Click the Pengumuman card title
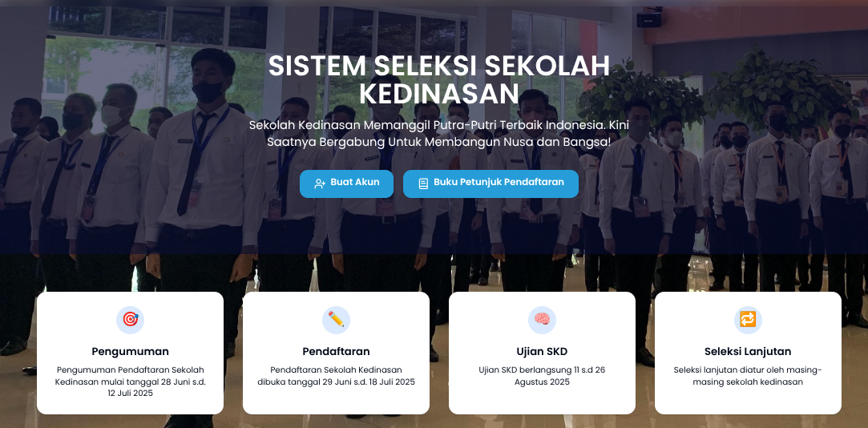 130,352
